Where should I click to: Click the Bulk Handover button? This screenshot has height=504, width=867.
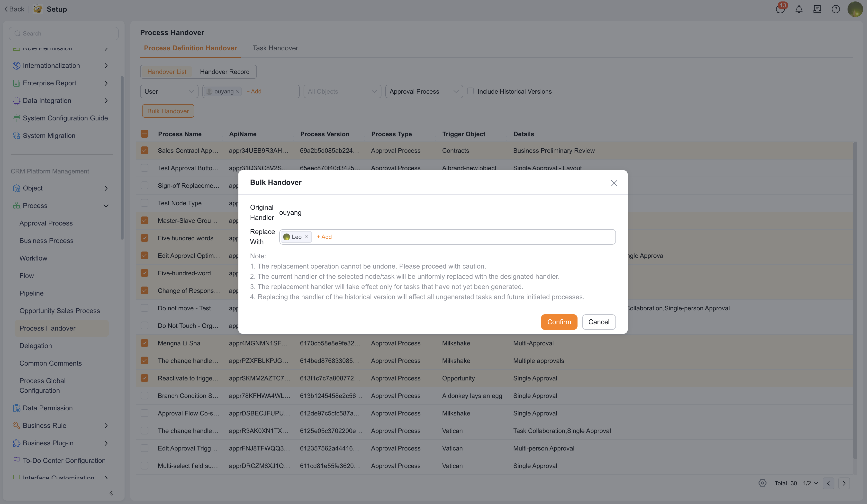pyautogui.click(x=168, y=111)
